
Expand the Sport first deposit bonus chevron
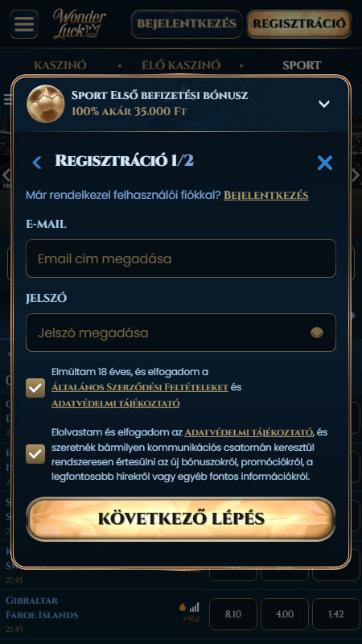(324, 104)
